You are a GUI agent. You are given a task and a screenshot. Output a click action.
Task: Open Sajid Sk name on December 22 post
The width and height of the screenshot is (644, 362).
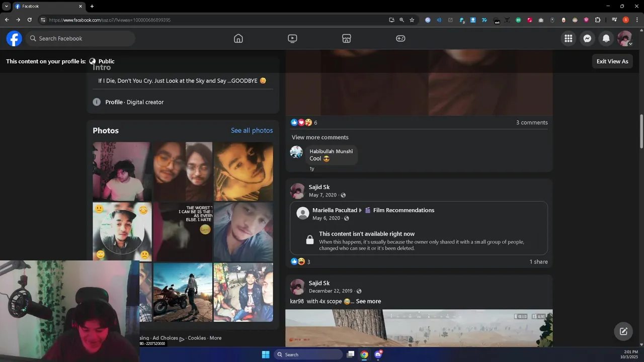coord(319,283)
